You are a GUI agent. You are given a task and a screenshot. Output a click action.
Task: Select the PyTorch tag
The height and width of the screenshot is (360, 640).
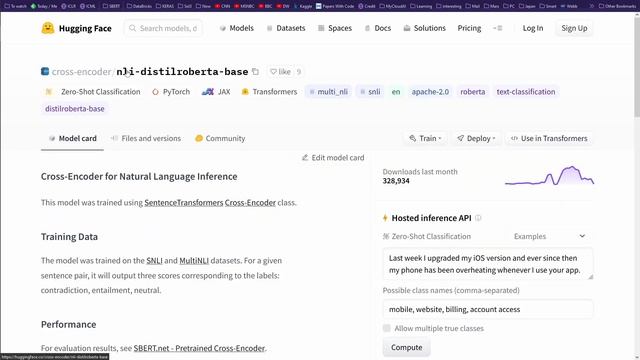click(171, 92)
